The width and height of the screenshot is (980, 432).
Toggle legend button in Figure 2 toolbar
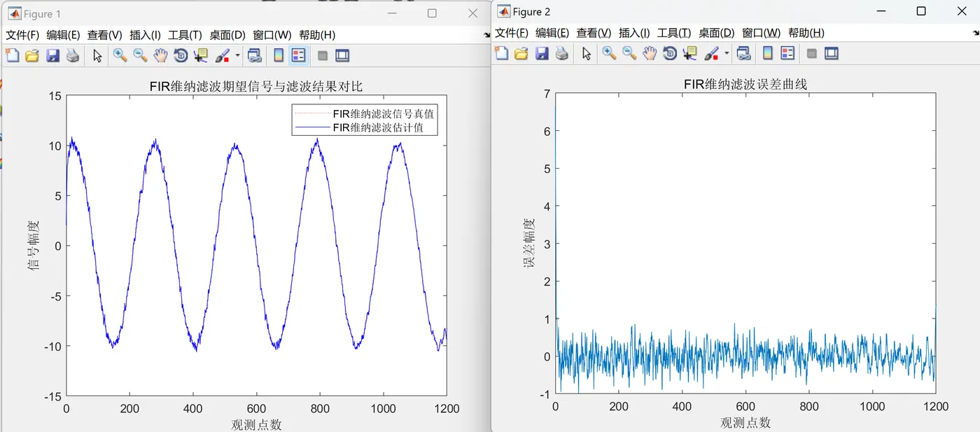tap(788, 53)
